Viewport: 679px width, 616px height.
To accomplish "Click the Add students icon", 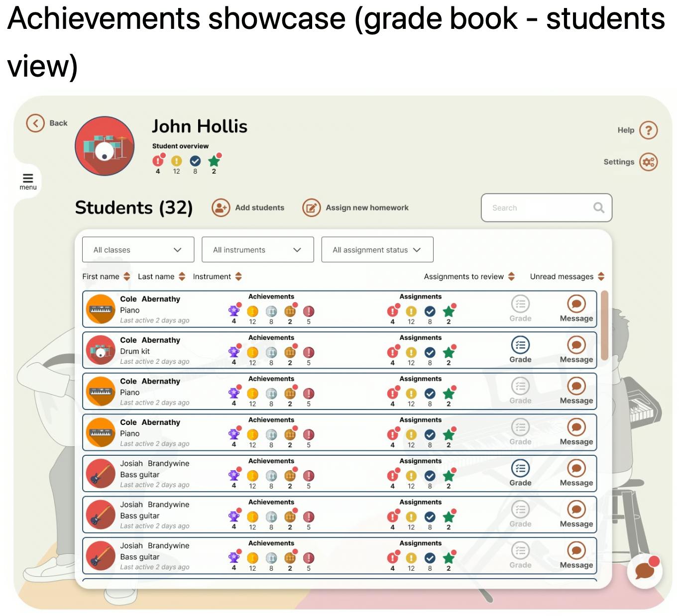I will 221,207.
